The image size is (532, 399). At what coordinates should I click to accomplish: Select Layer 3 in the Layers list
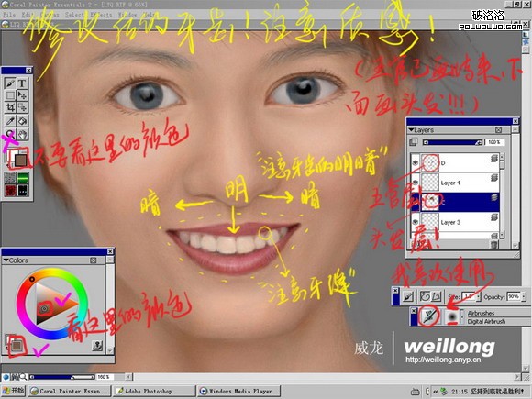click(455, 222)
